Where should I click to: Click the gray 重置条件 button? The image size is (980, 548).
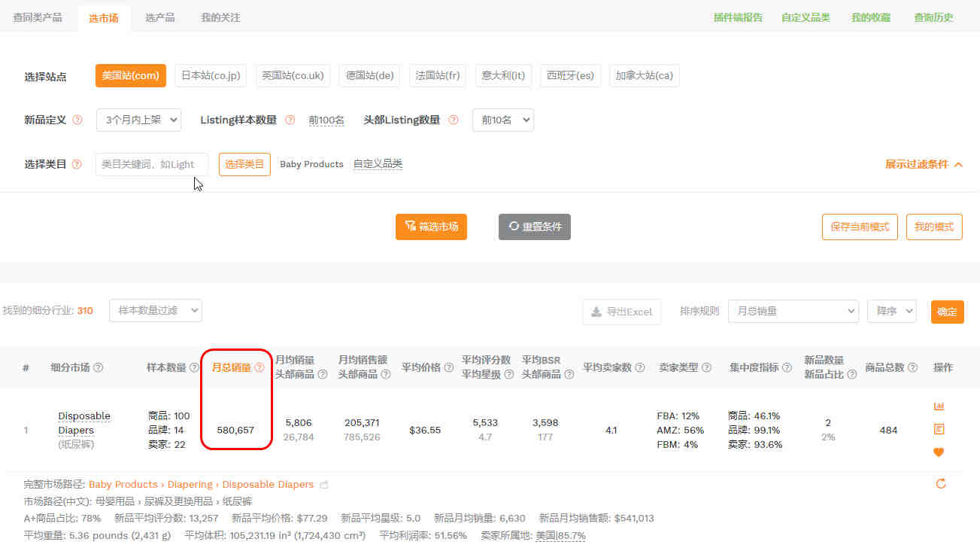tap(535, 227)
